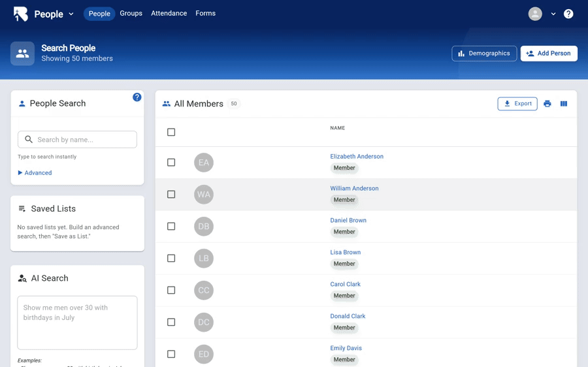Click the 50 count badge beside All Members

234,104
